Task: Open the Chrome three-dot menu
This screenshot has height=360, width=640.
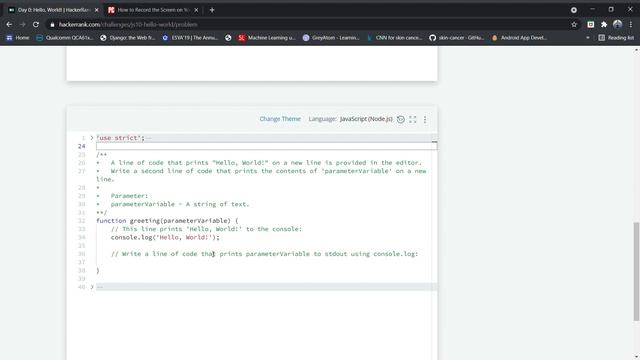Action: pos(631,24)
